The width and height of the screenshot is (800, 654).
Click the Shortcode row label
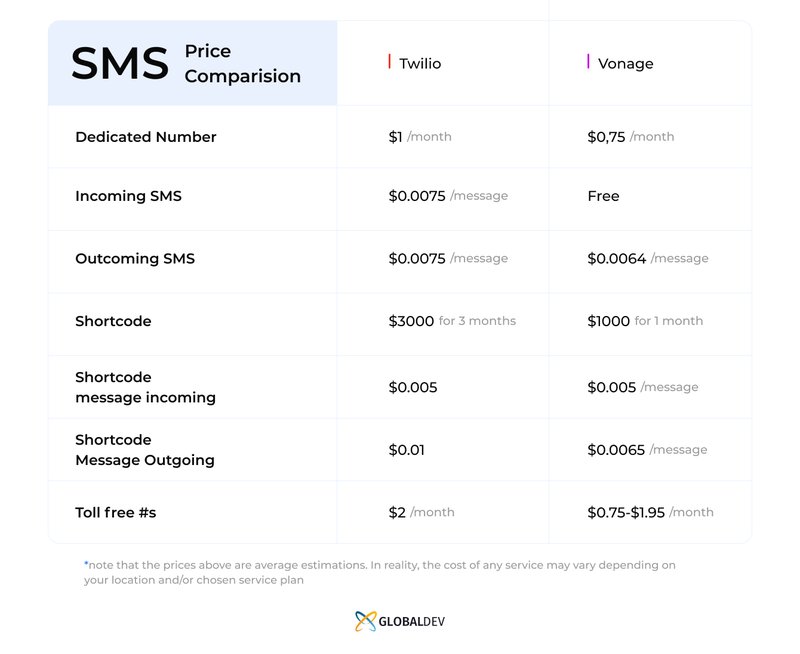click(113, 321)
